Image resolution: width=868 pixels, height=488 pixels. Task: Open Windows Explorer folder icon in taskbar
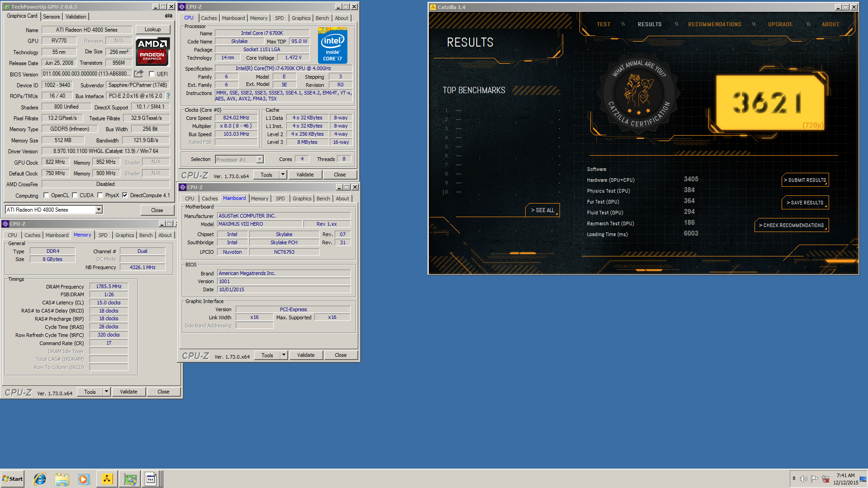tap(62, 479)
